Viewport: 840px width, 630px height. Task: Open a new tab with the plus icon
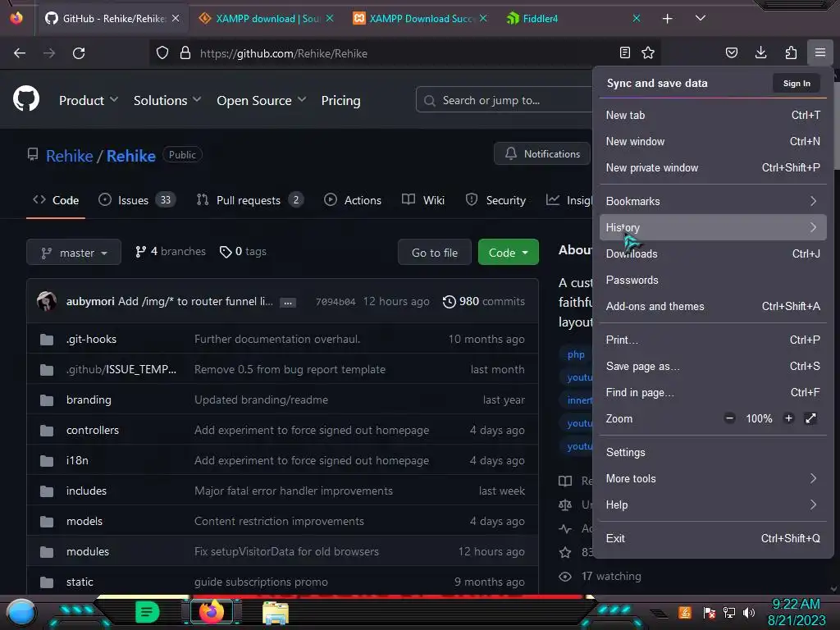coord(668,19)
